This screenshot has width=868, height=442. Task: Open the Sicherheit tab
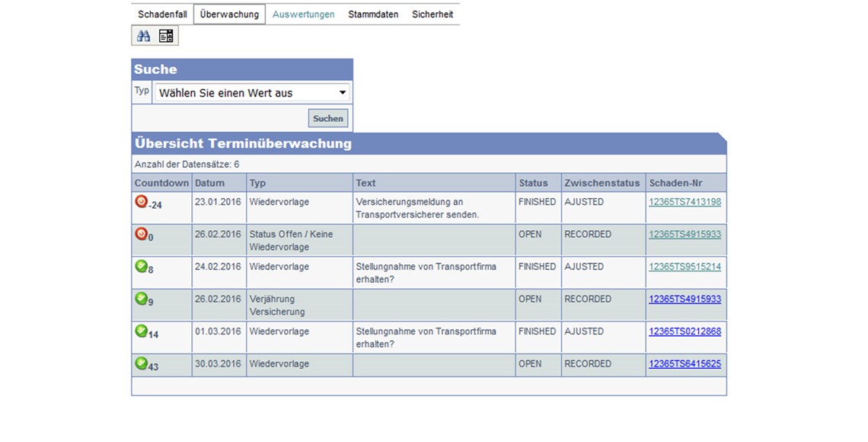coord(432,14)
